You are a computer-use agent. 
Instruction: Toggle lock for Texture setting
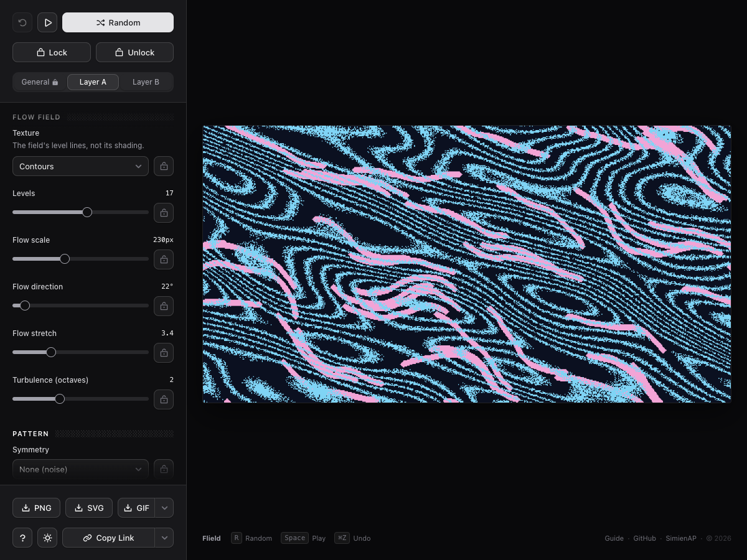point(164,166)
